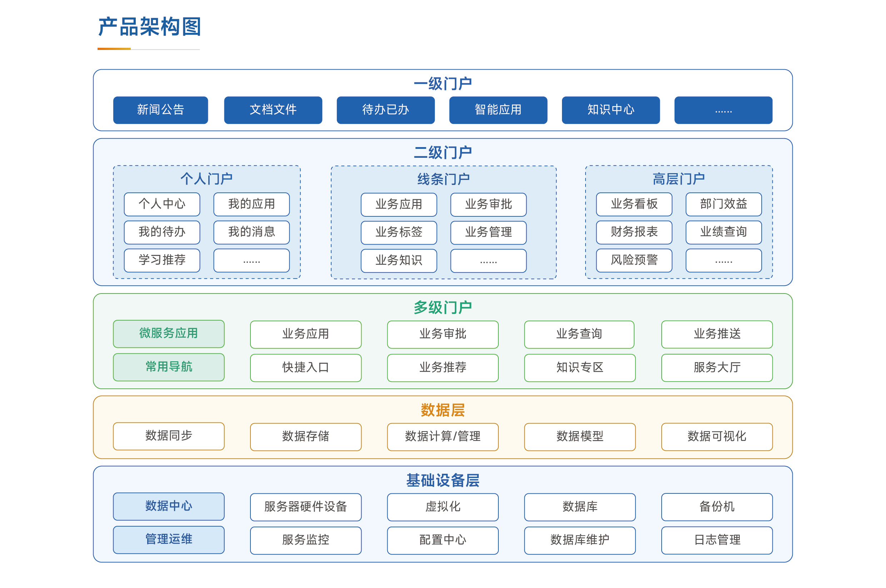
Task: Select the blue 管理运维 label
Action: pyautogui.click(x=169, y=540)
